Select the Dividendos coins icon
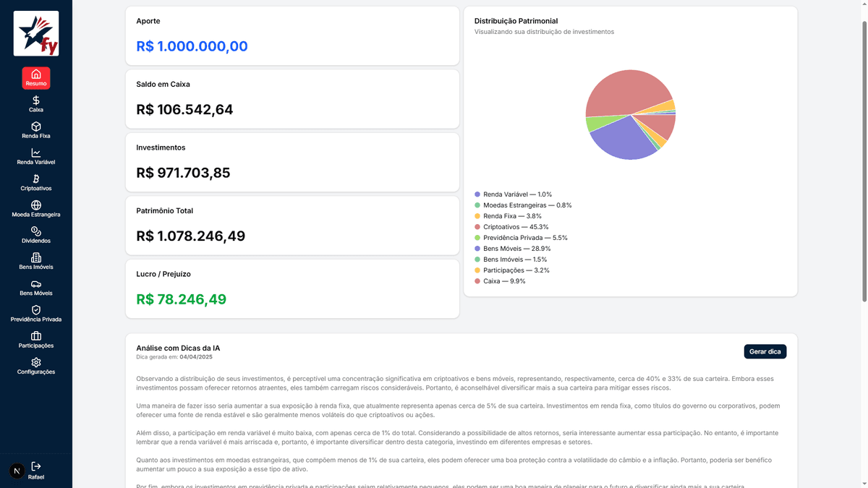Screen dimensions: 868x488 [36, 231]
